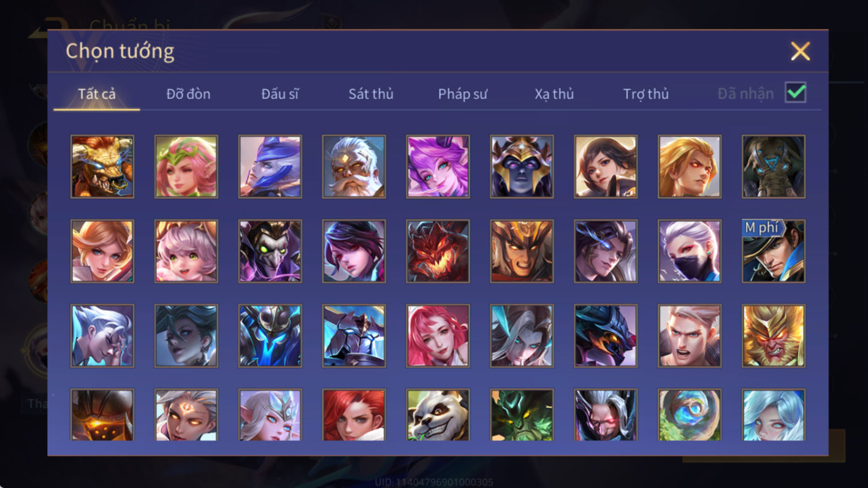The width and height of the screenshot is (868, 488).
Task: Select the panda hero portrait
Action: (x=438, y=415)
